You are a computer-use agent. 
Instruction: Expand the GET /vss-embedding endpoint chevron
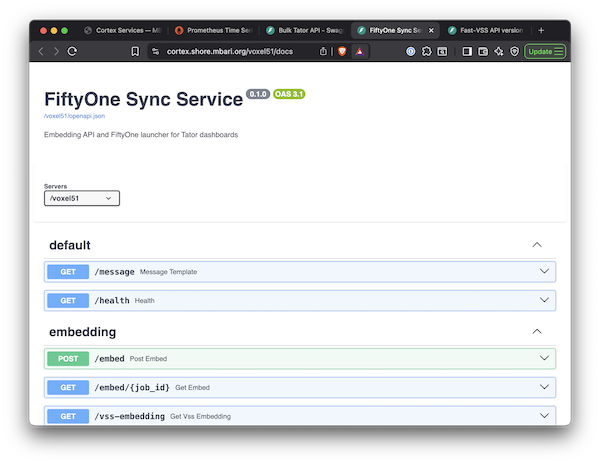(x=544, y=416)
